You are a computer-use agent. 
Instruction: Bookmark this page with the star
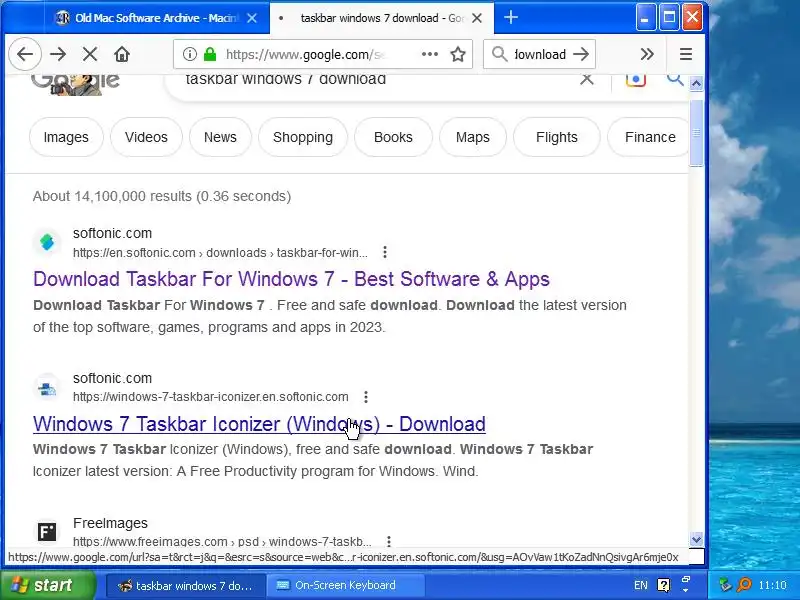(458, 54)
